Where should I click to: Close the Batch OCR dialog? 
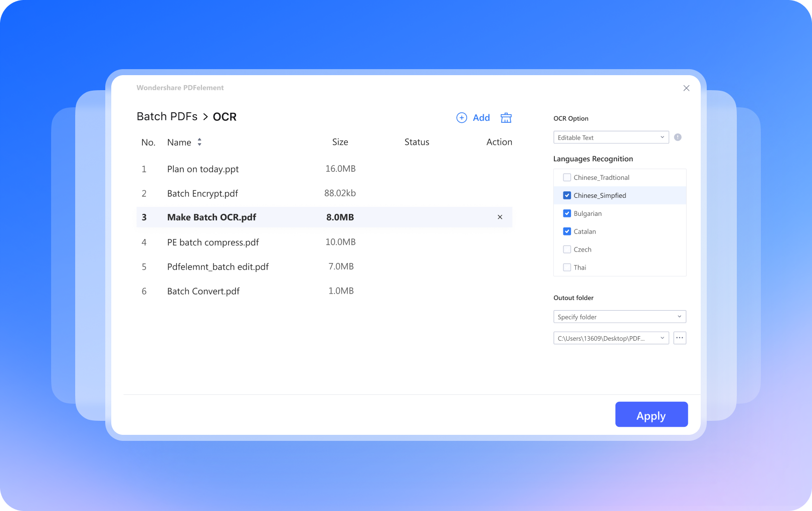[686, 88]
